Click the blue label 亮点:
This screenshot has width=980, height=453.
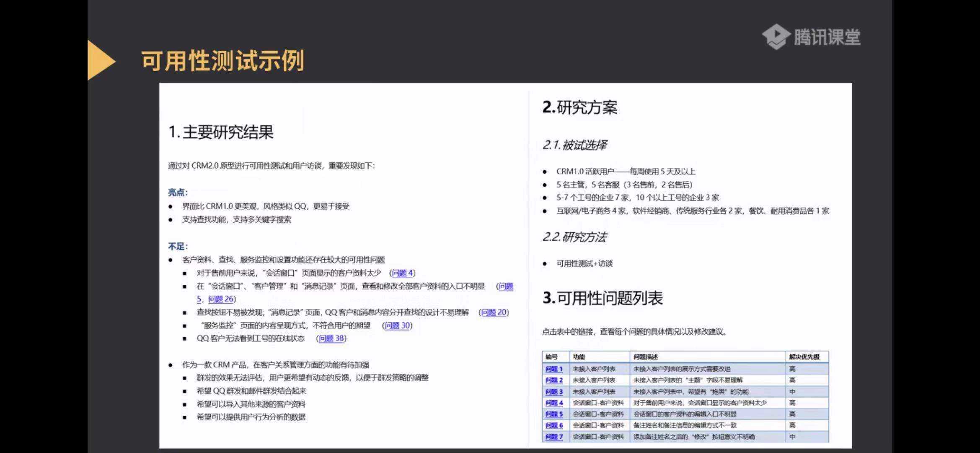click(178, 193)
